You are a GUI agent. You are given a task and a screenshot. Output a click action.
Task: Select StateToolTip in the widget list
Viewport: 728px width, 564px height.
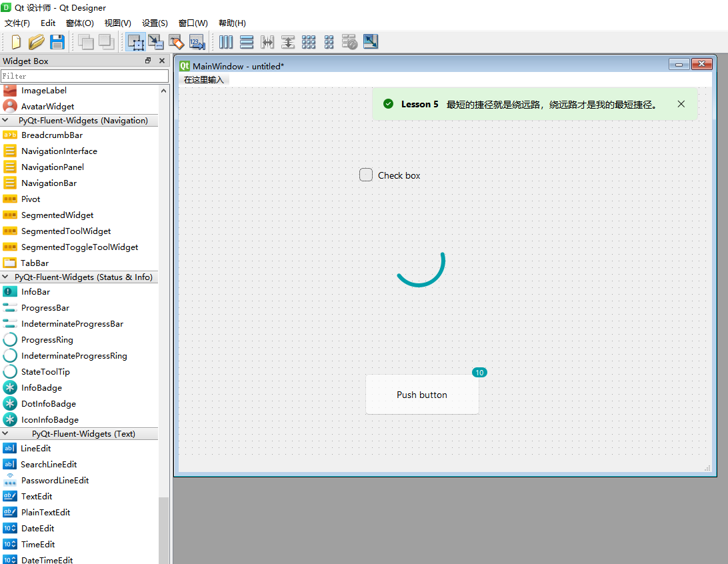click(x=45, y=372)
